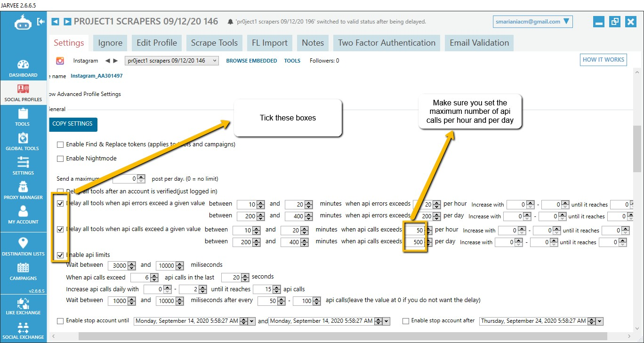Toggle delay tools when api calls exceed
Viewport: 644px width, 343px height.
coord(60,230)
